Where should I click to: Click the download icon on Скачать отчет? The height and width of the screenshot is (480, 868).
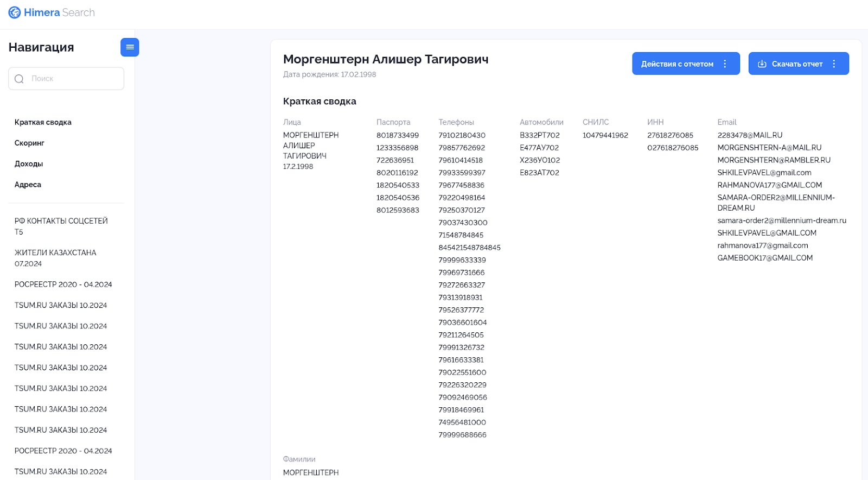762,64
